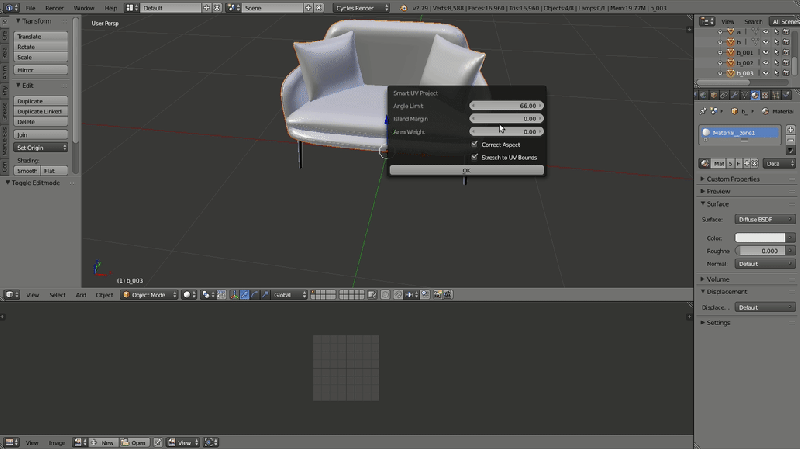Open the 3D View editor type selector

pos(11,294)
